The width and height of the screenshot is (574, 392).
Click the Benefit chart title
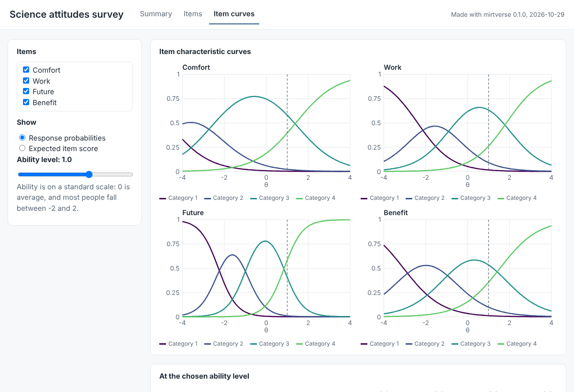(396, 213)
